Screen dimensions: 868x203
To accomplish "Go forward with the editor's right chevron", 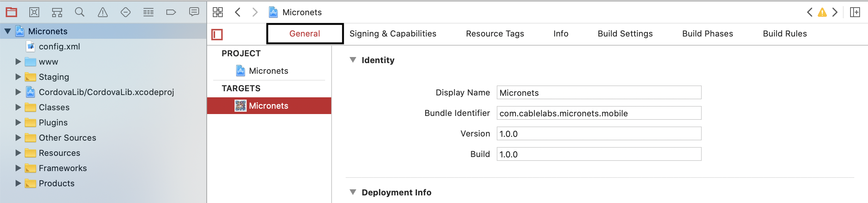I will pos(255,12).
